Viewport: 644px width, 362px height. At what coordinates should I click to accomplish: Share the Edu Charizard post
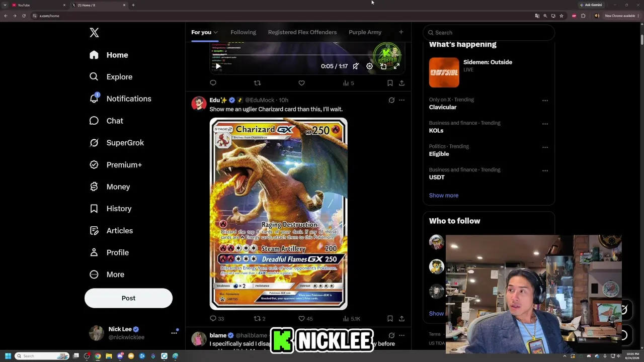click(x=401, y=318)
